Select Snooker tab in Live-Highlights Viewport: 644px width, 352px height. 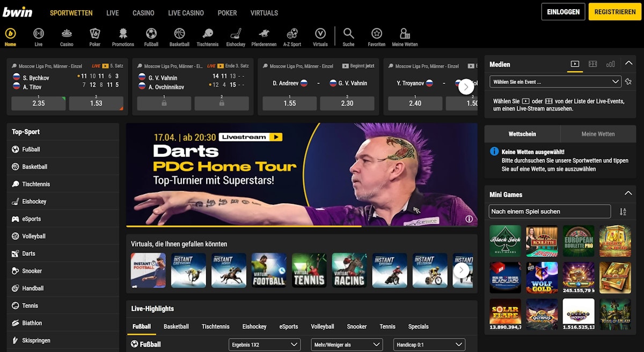(x=357, y=326)
